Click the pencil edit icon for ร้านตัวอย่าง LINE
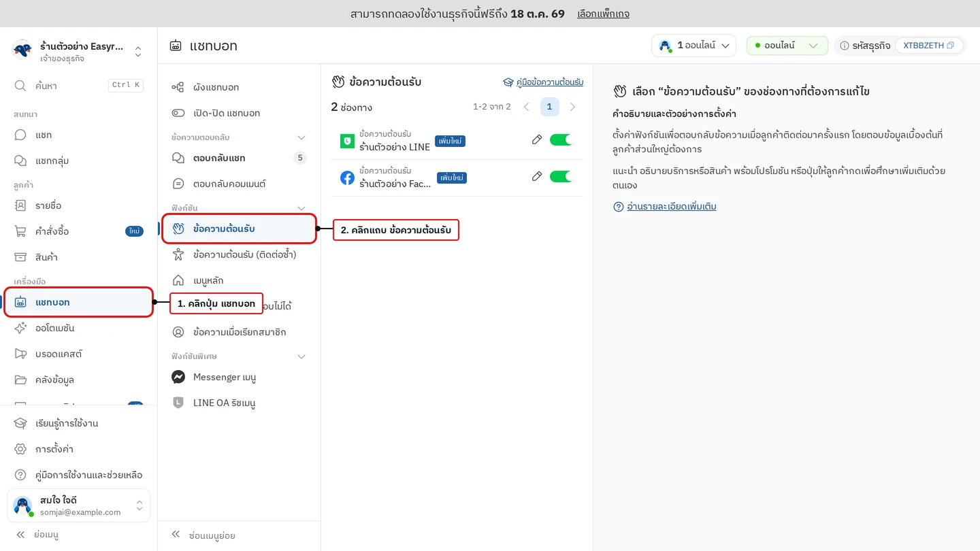The width and height of the screenshot is (980, 551). [537, 139]
